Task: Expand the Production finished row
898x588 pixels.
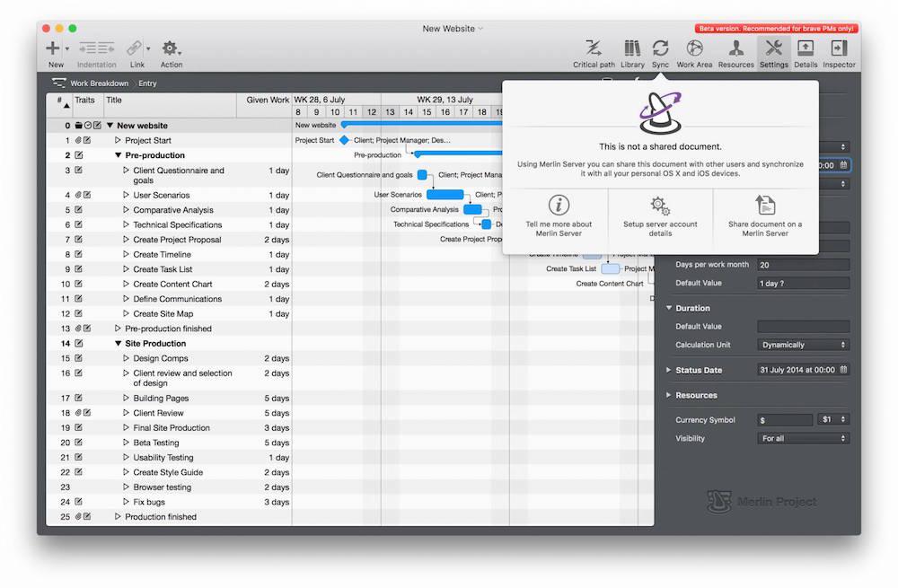Action: coord(118,516)
